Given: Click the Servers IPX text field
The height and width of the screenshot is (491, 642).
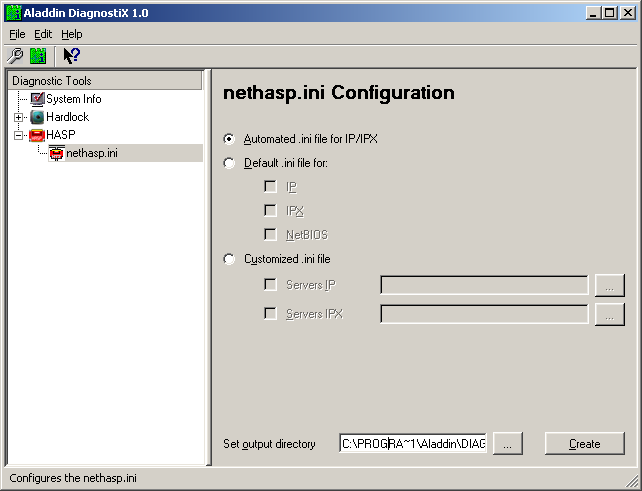Looking at the screenshot, I should [484, 314].
